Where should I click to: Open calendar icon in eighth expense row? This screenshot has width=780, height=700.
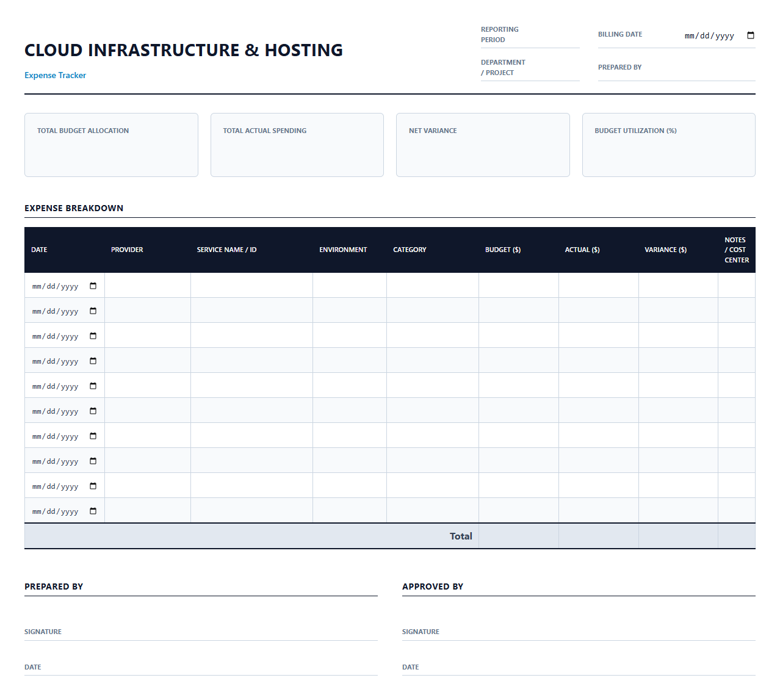93,461
